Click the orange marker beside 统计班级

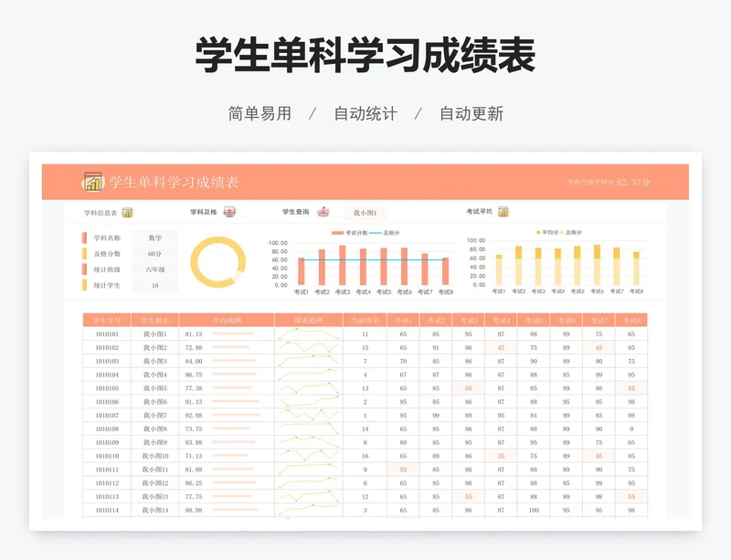coord(84,269)
